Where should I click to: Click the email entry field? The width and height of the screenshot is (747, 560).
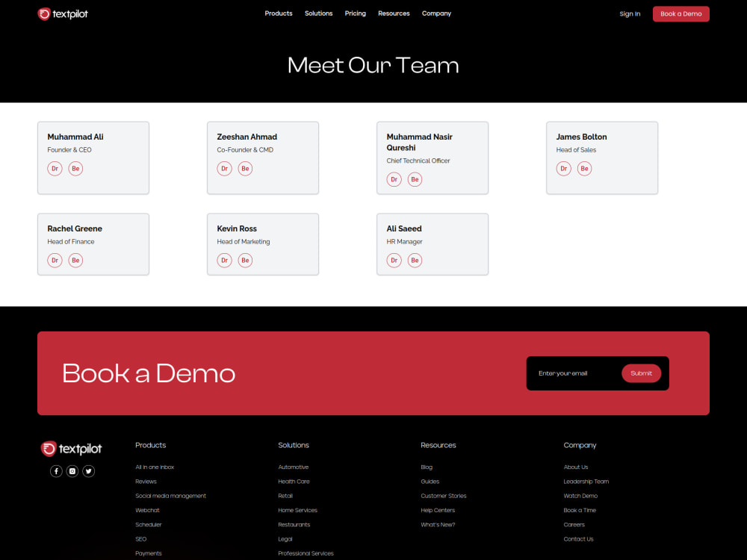[571, 373]
